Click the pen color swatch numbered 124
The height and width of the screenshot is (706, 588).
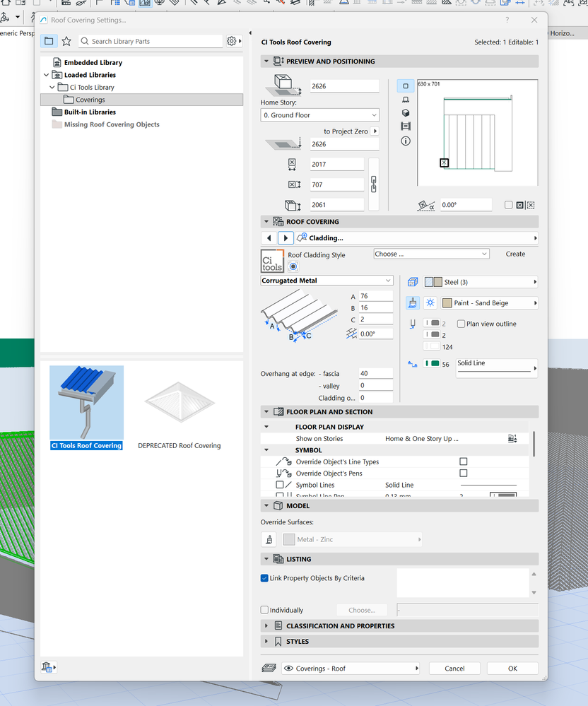click(x=431, y=346)
